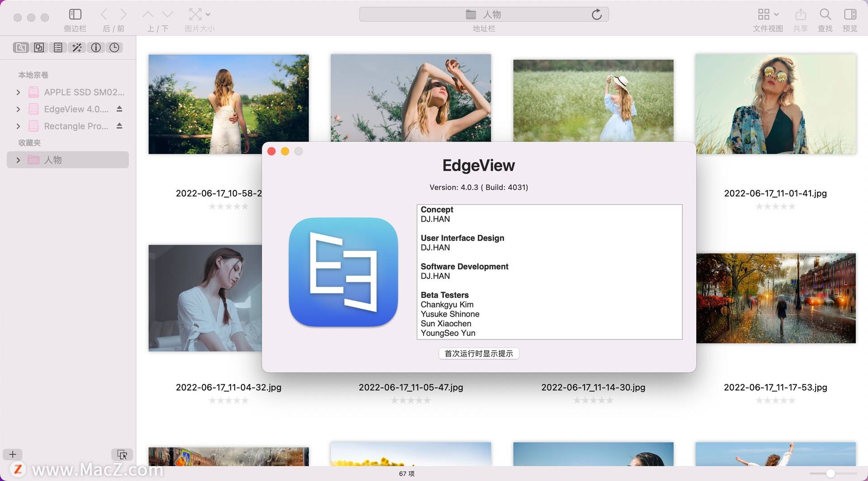The height and width of the screenshot is (481, 868).
Task: Click filename 2022-06-17_11-04-32.jpg
Action: (x=229, y=387)
